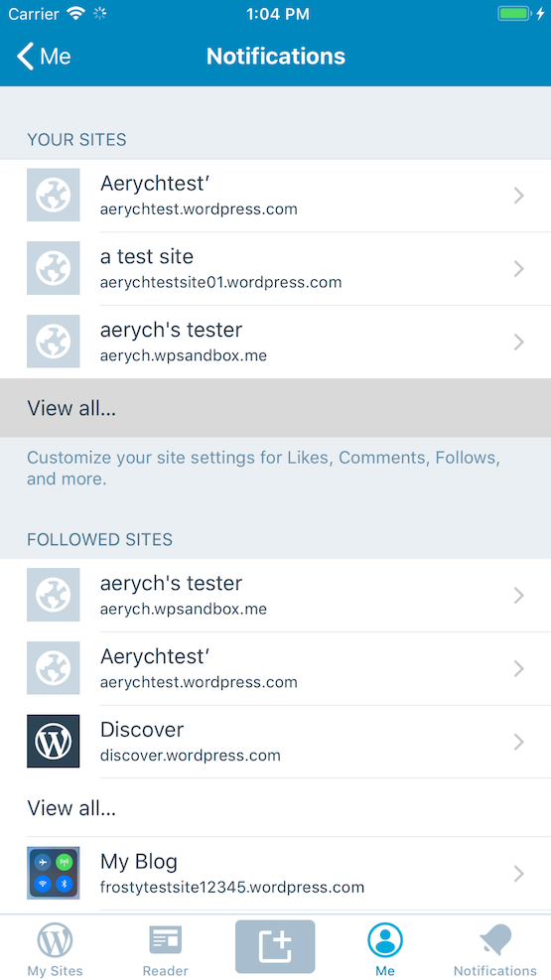Open the Reader tab icon
Viewport: 551px width, 980px height.
click(166, 940)
